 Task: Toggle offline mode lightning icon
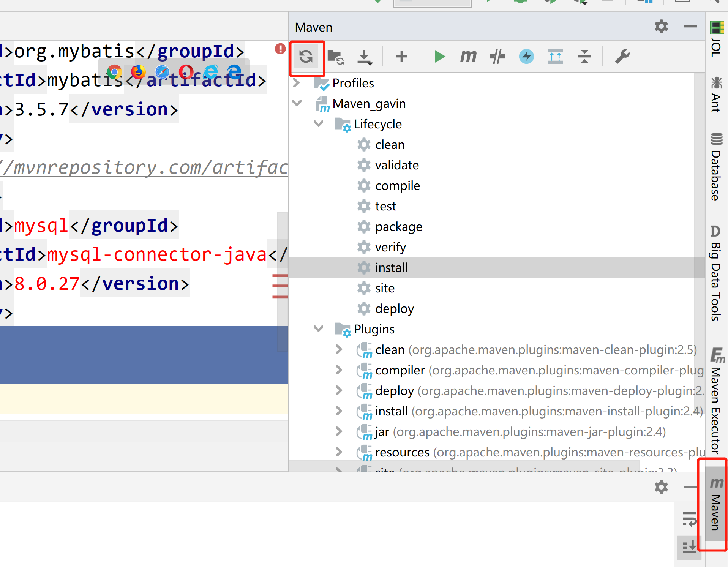(526, 57)
